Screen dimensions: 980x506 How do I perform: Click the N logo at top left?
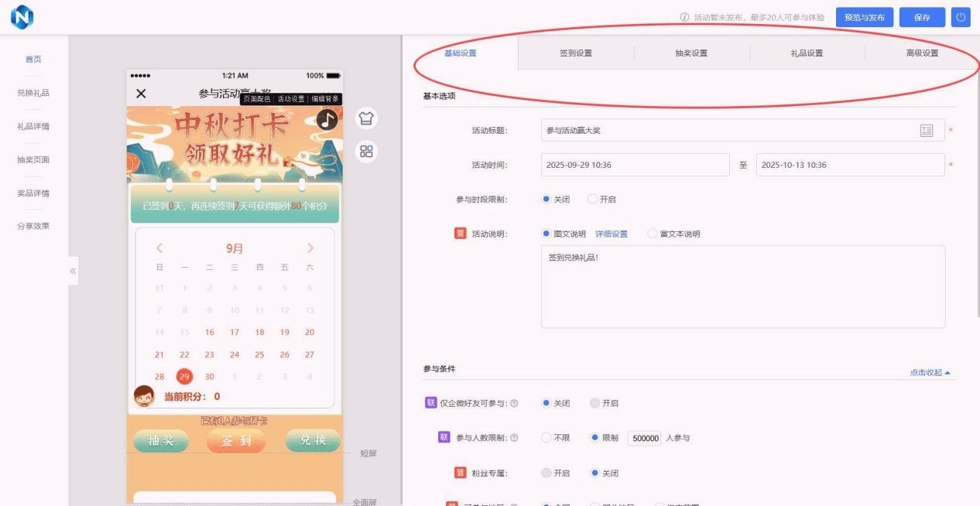(x=23, y=17)
